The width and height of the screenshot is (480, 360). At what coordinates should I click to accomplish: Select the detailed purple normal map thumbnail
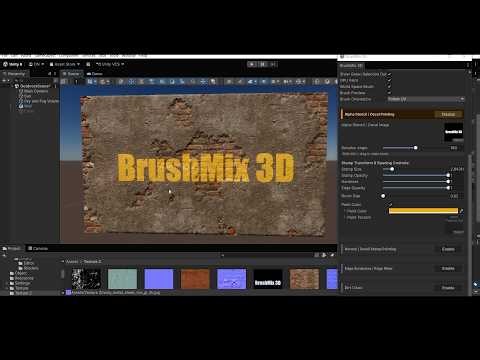(x=231, y=279)
